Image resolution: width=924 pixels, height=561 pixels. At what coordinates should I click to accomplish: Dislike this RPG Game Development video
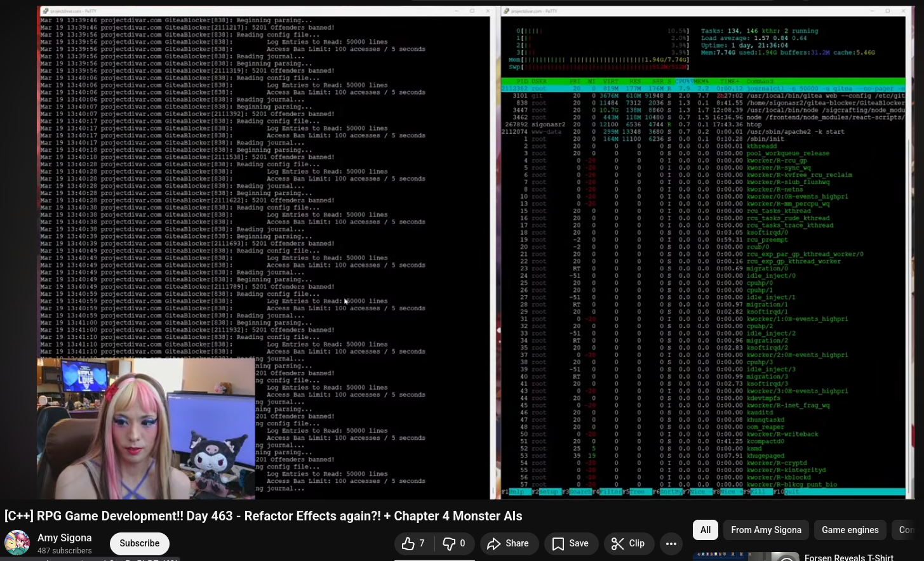pos(455,543)
